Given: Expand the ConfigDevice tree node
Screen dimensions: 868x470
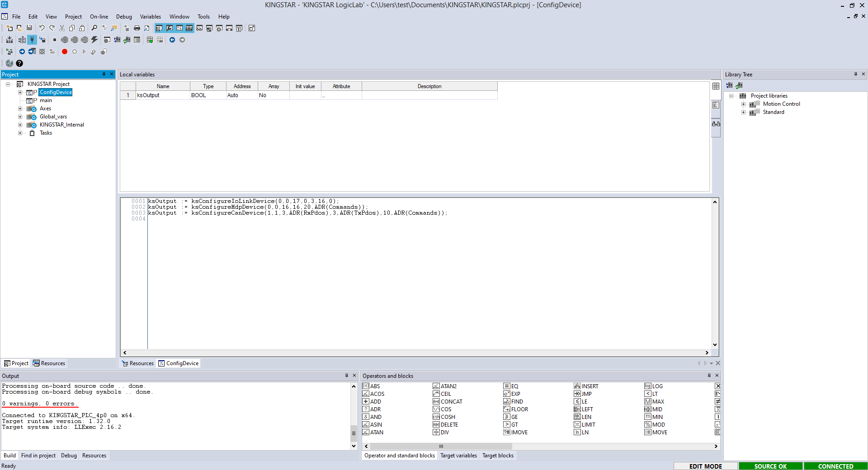Looking at the screenshot, I should click(20, 92).
